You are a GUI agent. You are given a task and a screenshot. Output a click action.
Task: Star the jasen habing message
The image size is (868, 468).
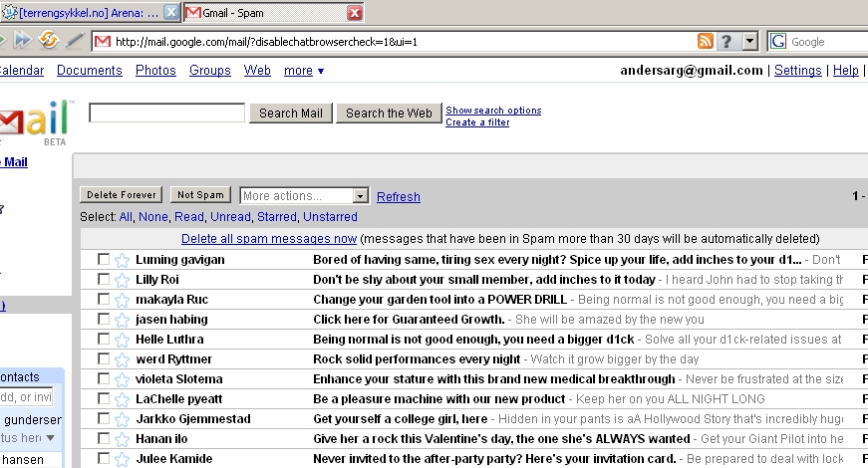122,320
